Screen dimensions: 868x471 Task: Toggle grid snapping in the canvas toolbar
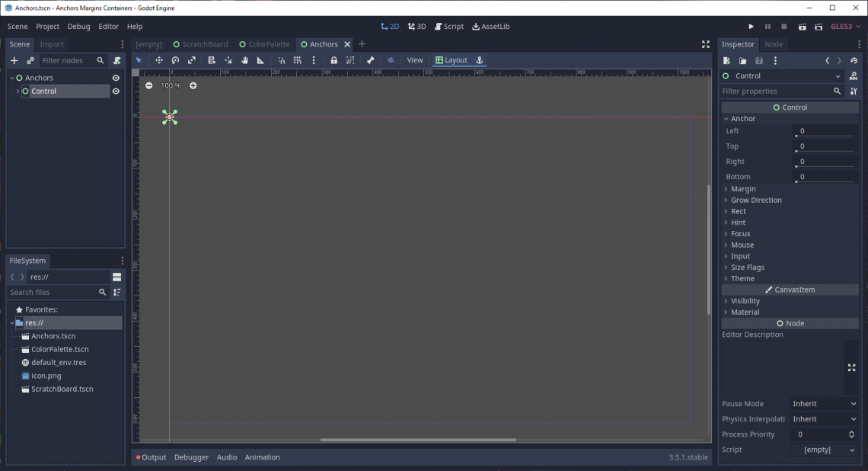pyautogui.click(x=297, y=60)
